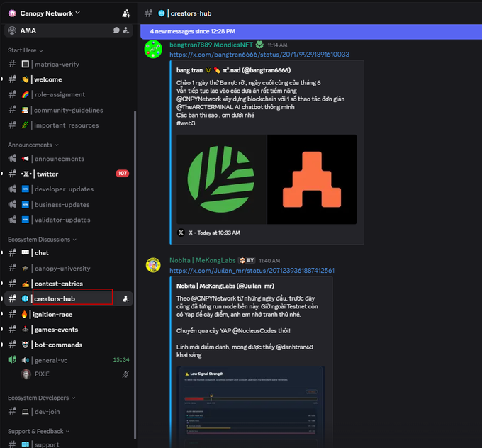Click the new messages since 12:28 PM banner
Screen dimensions: 482x448
tap(311, 31)
